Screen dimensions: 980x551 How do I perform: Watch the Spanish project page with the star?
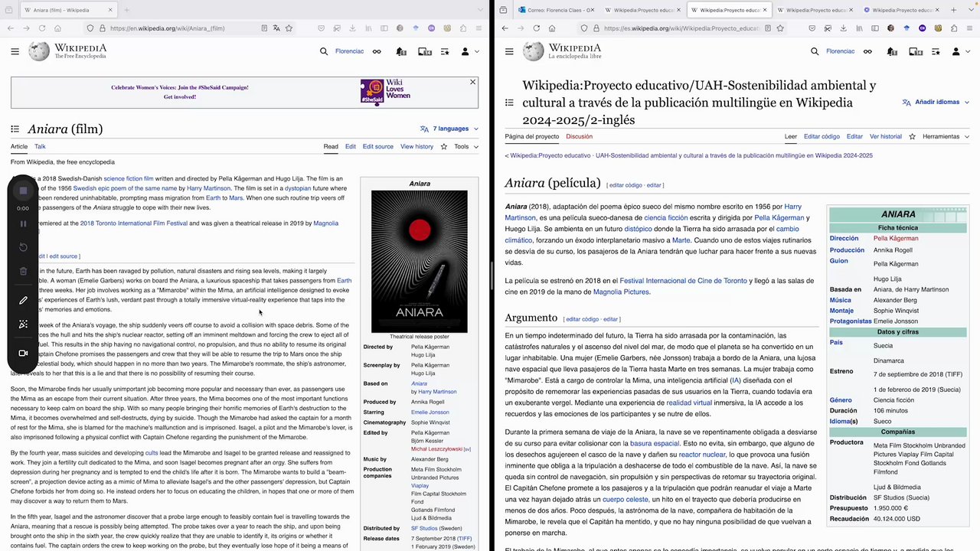click(x=912, y=136)
